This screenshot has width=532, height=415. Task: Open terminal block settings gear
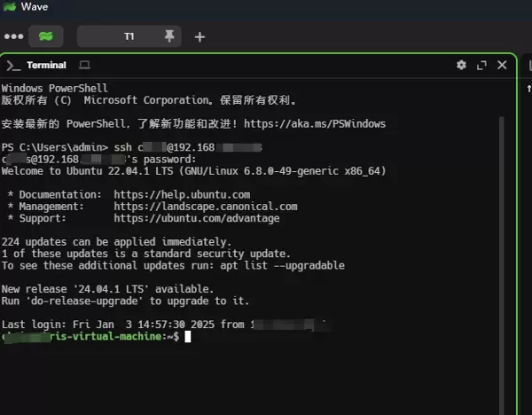coord(461,65)
